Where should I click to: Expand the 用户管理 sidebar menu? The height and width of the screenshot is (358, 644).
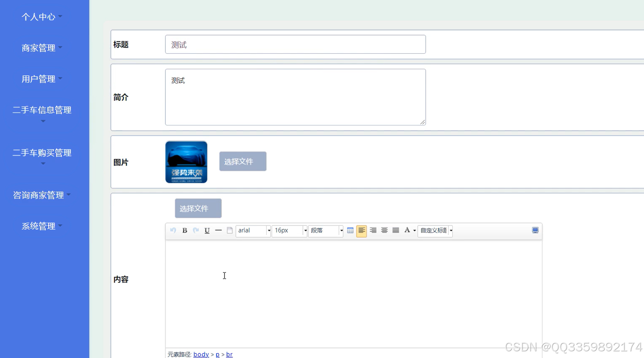[x=42, y=79]
